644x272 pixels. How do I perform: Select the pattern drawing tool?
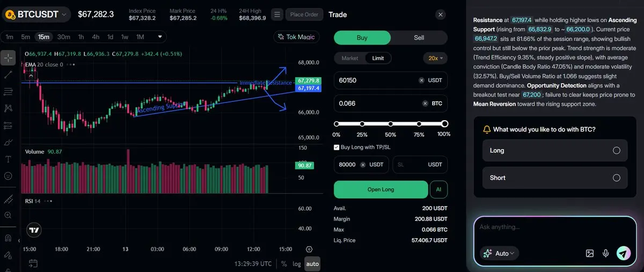[8, 108]
